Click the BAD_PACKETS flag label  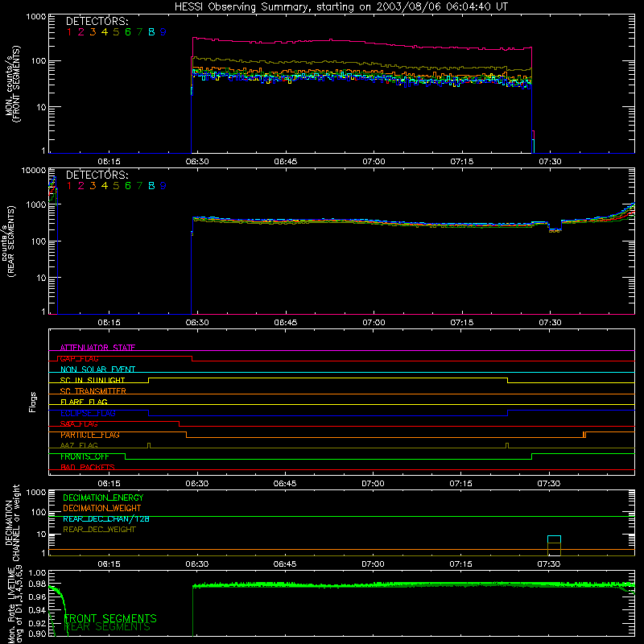pos(88,468)
